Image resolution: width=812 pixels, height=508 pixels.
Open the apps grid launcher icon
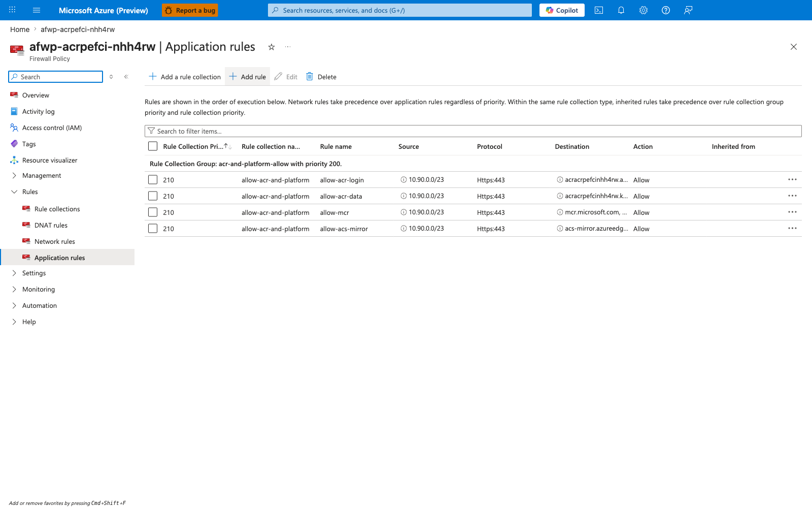click(12, 10)
